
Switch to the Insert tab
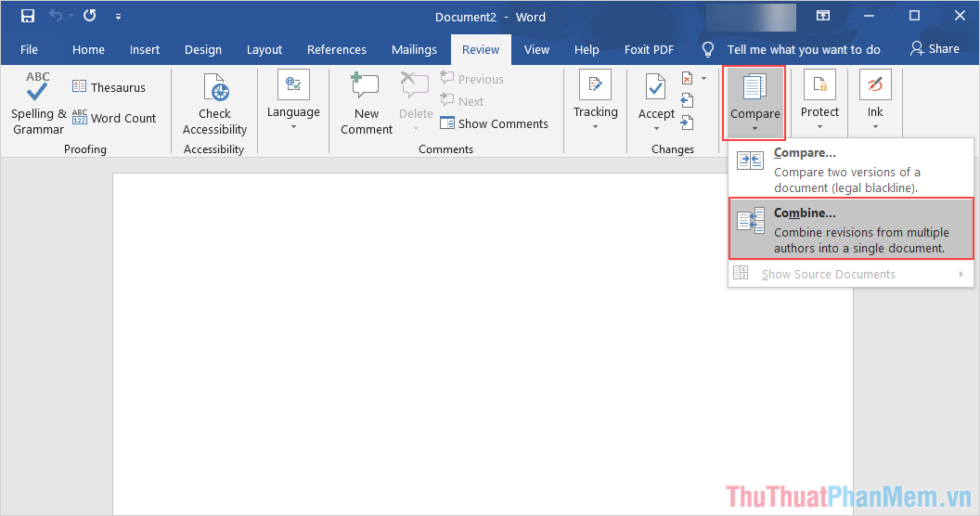[x=145, y=49]
